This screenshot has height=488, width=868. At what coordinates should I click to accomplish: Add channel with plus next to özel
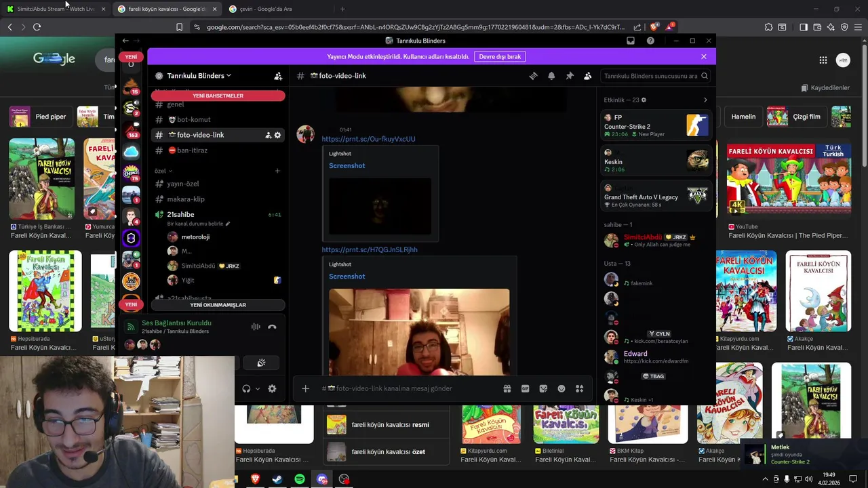(x=277, y=171)
